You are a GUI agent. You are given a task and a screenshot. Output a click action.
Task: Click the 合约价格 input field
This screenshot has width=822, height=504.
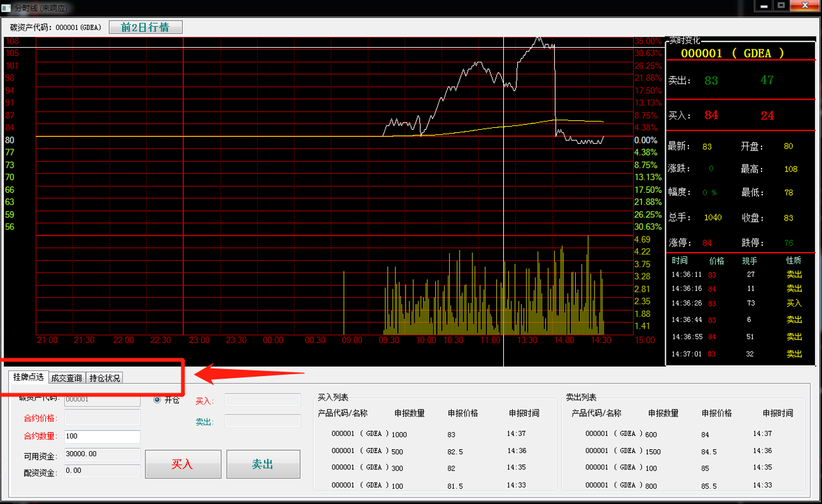click(x=102, y=418)
